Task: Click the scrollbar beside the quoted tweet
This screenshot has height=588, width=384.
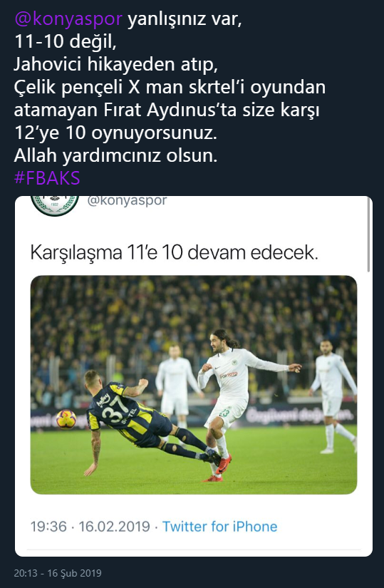Action: point(368,235)
